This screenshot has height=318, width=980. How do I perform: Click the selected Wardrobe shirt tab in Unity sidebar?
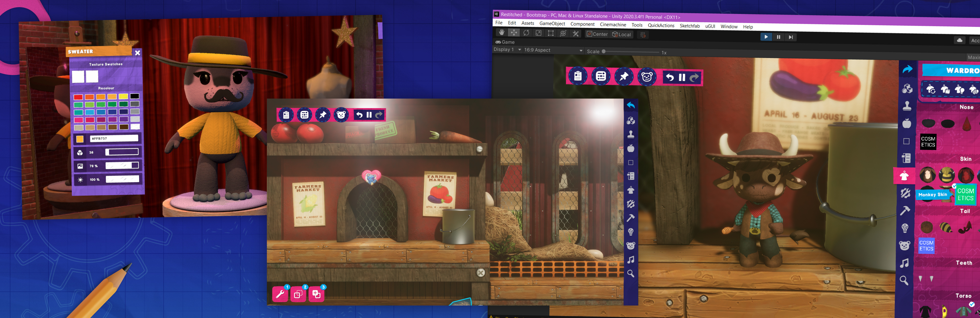tap(904, 176)
